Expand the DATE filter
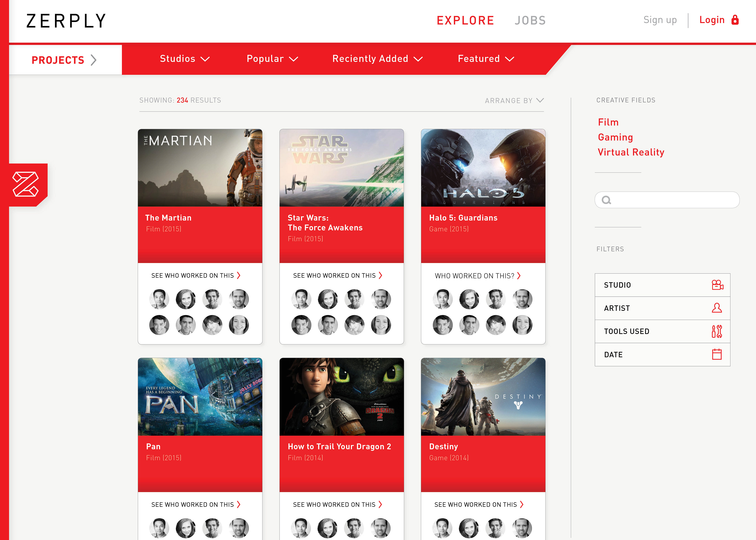This screenshot has width=756, height=540. pos(662,355)
